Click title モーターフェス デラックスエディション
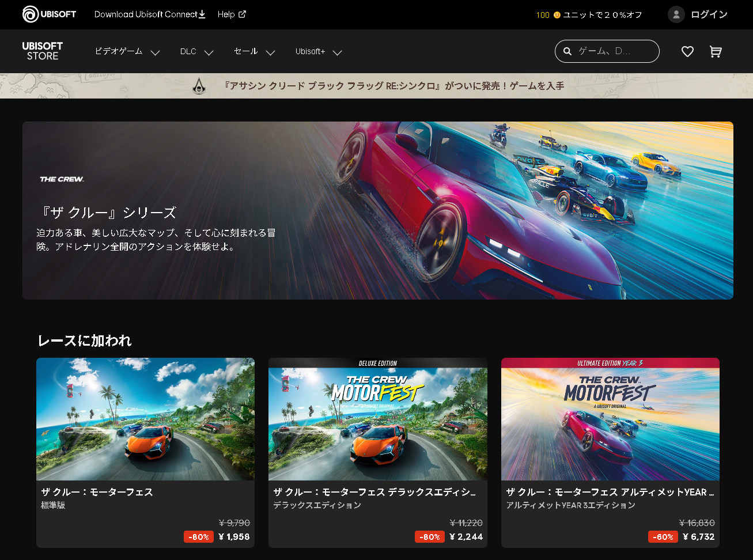753x560 pixels. coord(374,492)
